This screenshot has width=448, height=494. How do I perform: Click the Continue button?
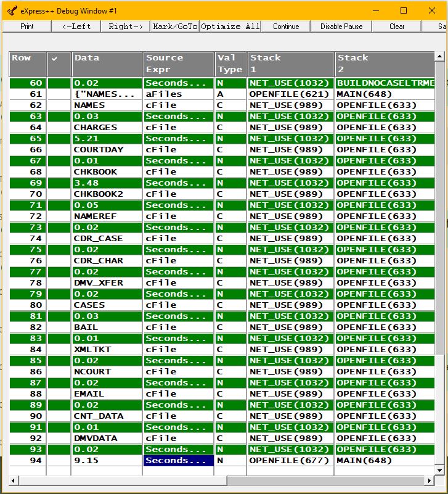coord(286,27)
